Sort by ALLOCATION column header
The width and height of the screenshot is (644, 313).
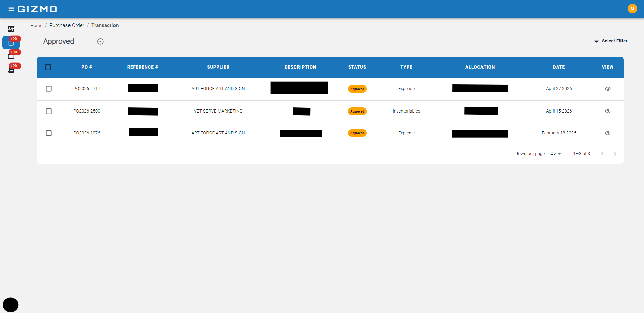click(480, 67)
